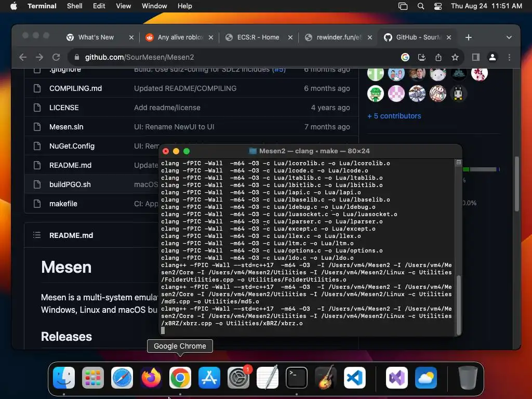Image resolution: width=532 pixels, height=399 pixels.
Task: Open Chrome side panel
Action: pyautogui.click(x=476, y=57)
